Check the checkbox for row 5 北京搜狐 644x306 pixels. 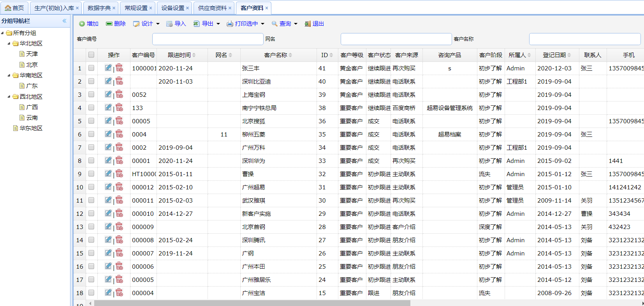point(91,121)
